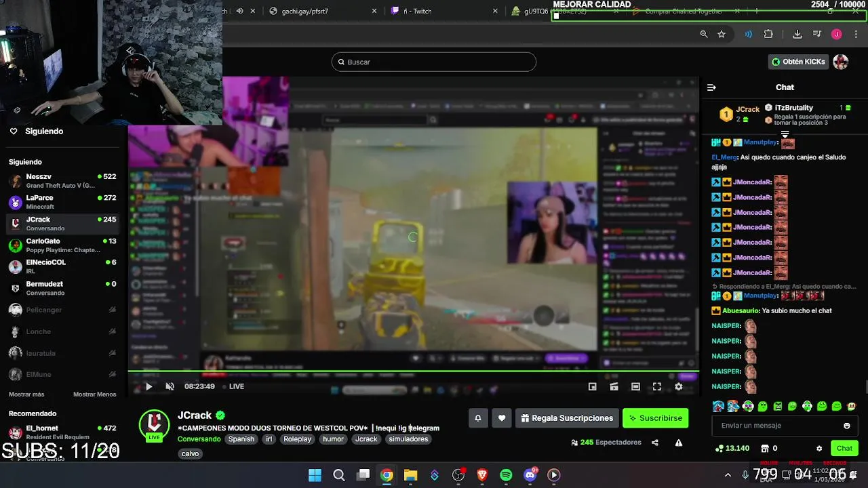Open Spotify from the taskbar
This screenshot has width=868, height=488.
point(506,475)
